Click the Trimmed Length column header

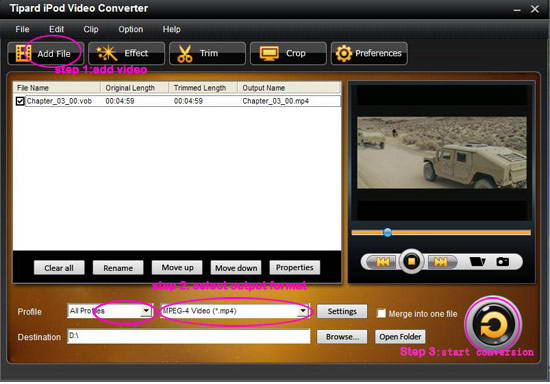(203, 88)
